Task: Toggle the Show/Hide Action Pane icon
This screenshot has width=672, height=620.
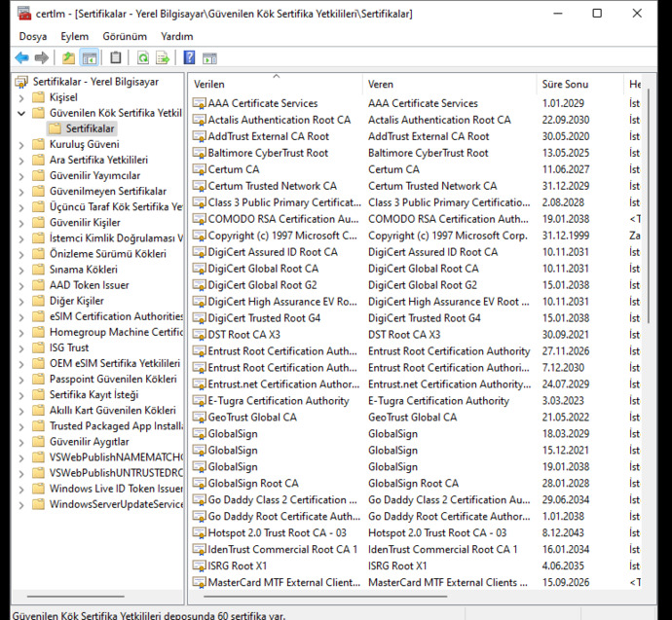Action: pos(209,57)
